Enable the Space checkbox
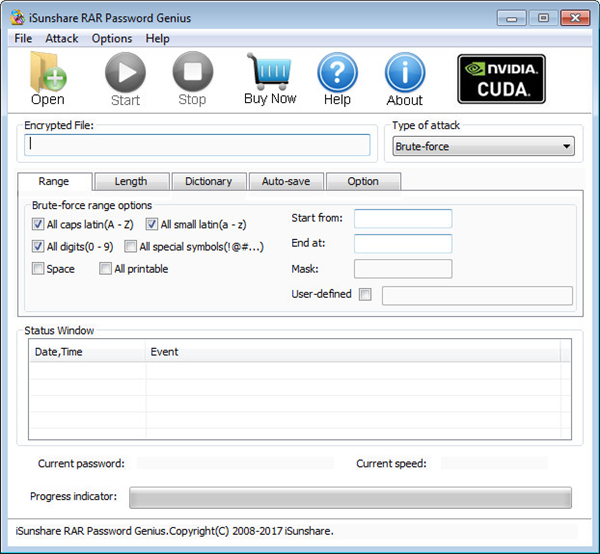The image size is (600, 554). tap(38, 269)
